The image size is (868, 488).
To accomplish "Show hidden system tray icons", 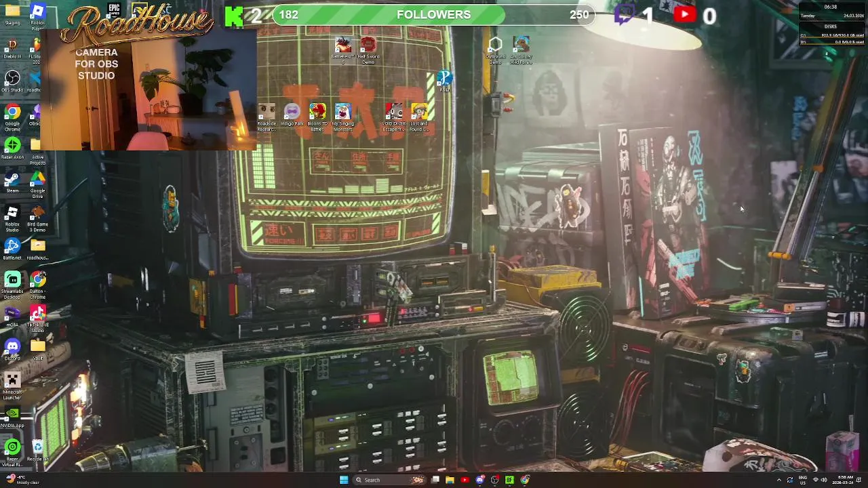I will tap(778, 480).
